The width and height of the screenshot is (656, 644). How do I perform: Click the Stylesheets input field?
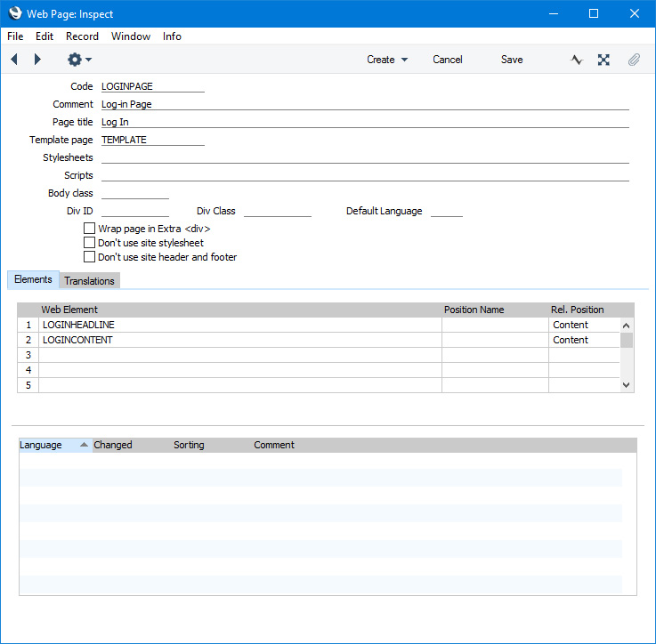[x=365, y=157]
